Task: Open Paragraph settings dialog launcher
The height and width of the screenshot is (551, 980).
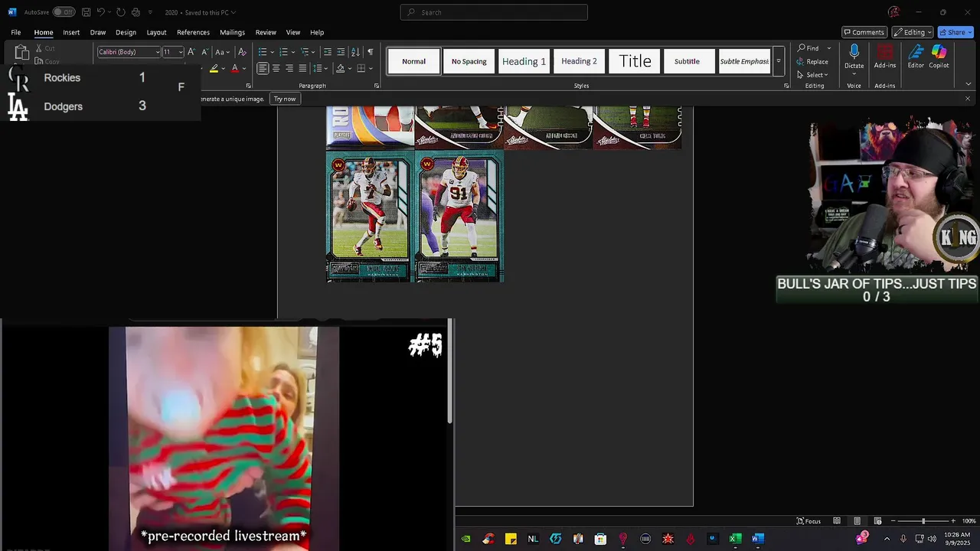Action: point(377,86)
